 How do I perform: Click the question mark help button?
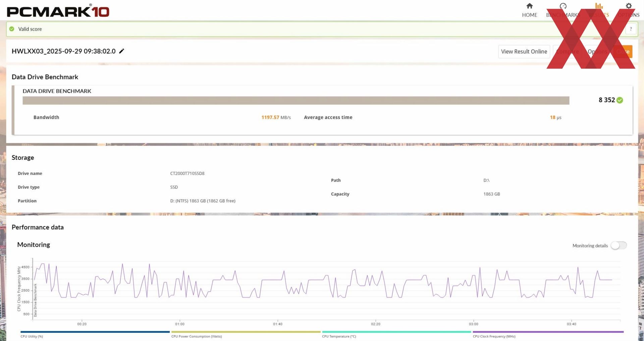point(631,29)
